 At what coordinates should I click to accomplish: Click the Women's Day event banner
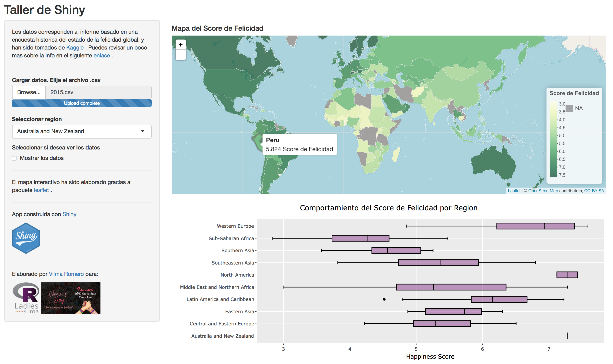71,298
